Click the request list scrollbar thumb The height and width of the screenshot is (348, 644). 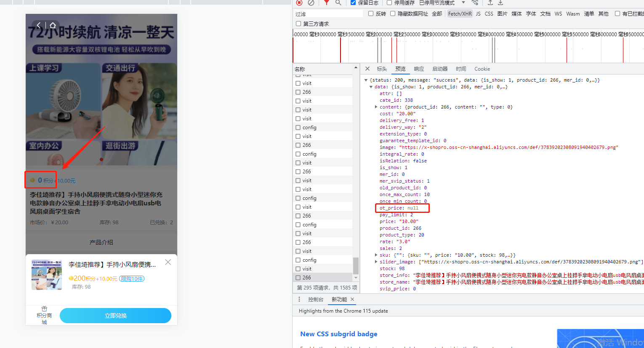(x=356, y=266)
